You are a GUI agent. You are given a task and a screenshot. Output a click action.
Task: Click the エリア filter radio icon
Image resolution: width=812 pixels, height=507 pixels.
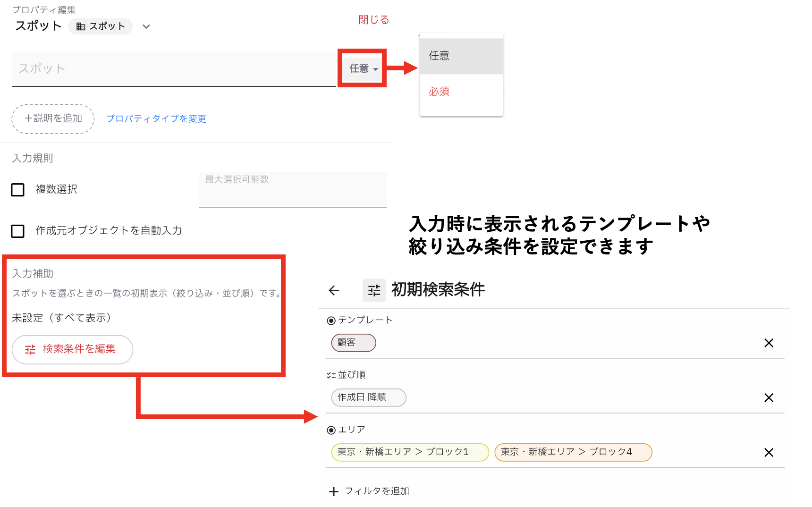[x=331, y=430]
